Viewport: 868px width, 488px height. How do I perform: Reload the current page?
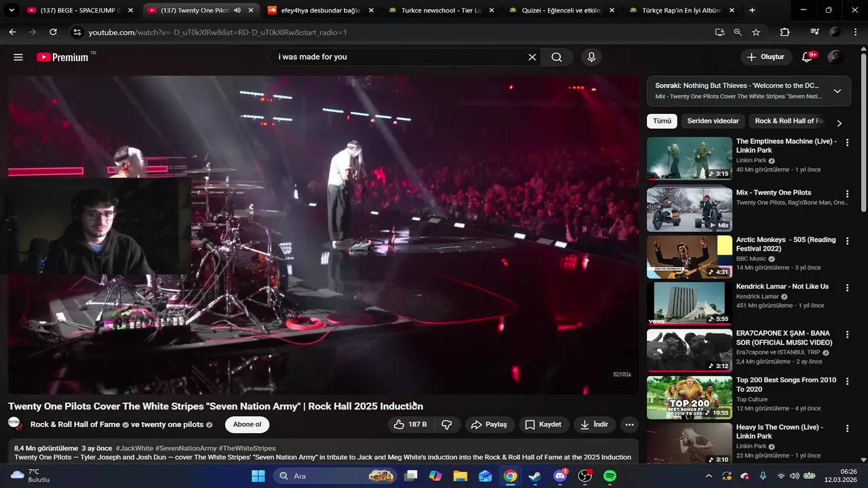click(53, 32)
